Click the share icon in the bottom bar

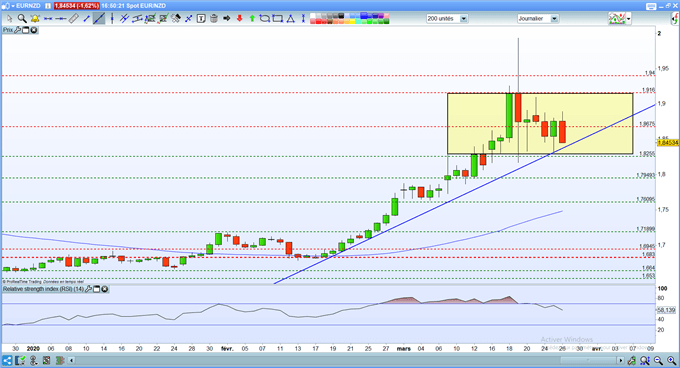[x=7, y=360]
